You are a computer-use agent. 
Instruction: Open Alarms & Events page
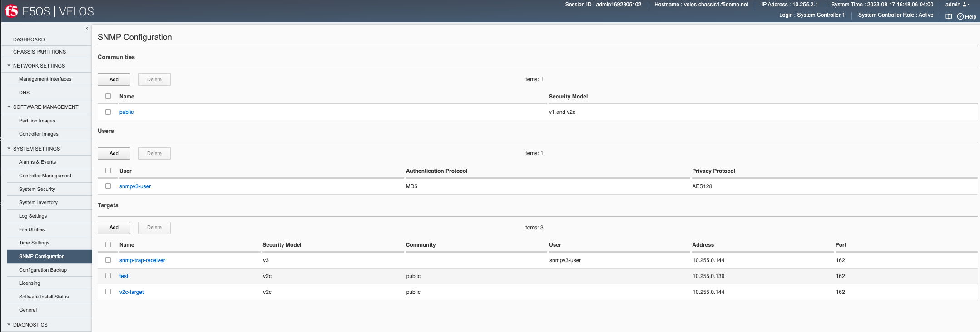click(x=38, y=162)
